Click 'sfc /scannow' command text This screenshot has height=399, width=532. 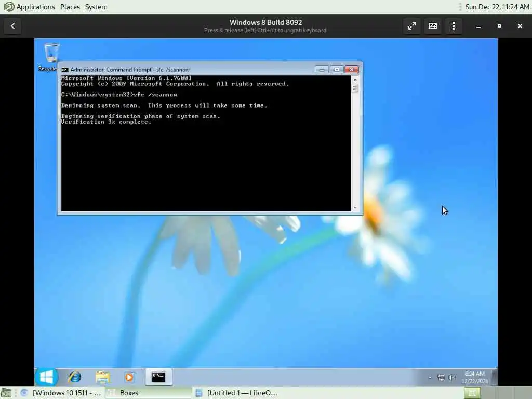coord(155,95)
